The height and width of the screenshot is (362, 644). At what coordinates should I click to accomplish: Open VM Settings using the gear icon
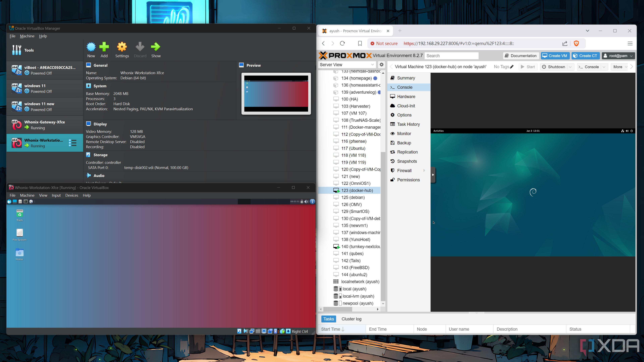122,46
